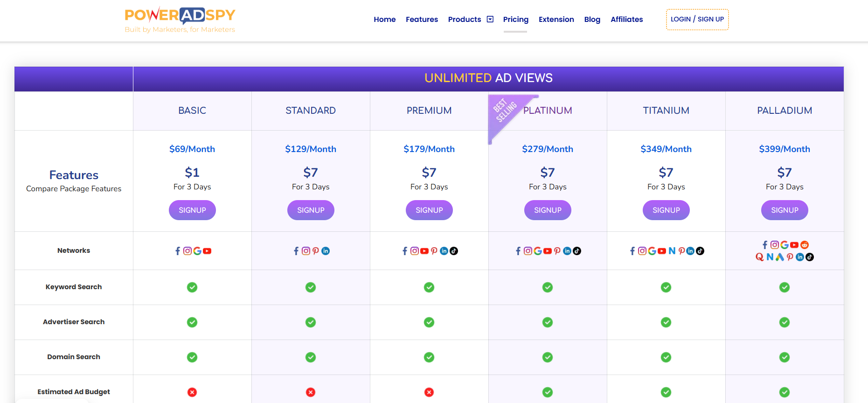The height and width of the screenshot is (403, 868).
Task: Click the Estimated Ad Budget row label
Action: pos(74,392)
